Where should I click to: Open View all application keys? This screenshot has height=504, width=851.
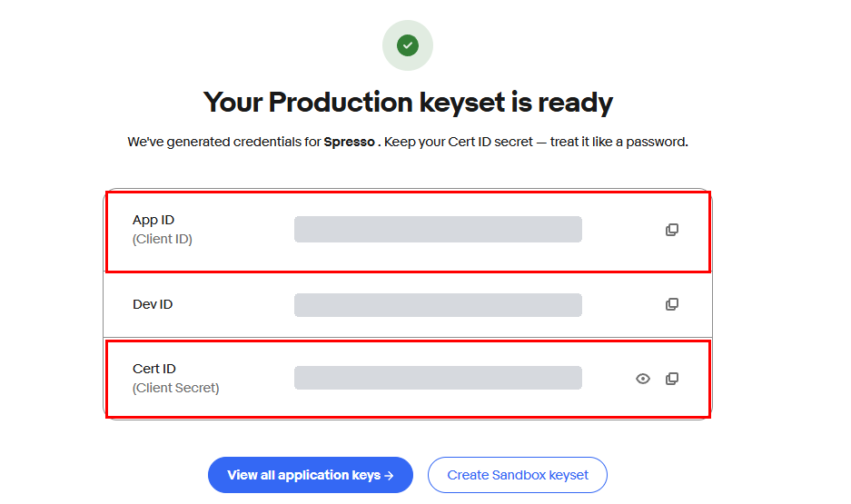click(x=311, y=475)
